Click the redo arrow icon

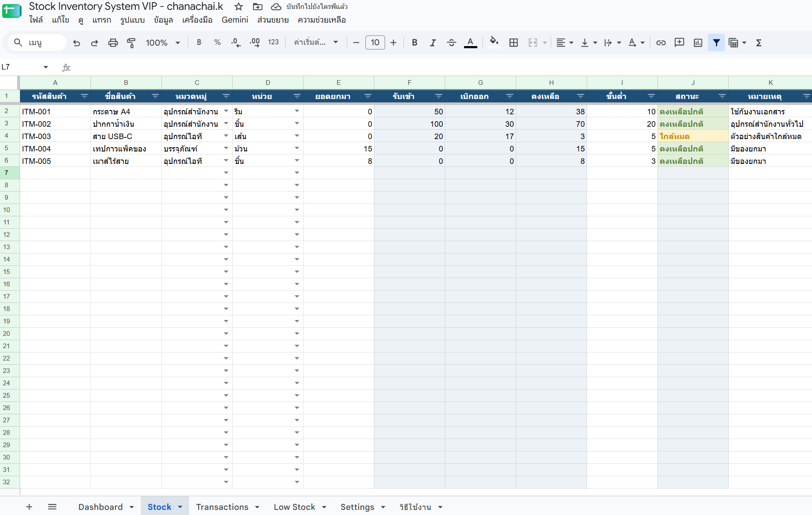tap(95, 43)
